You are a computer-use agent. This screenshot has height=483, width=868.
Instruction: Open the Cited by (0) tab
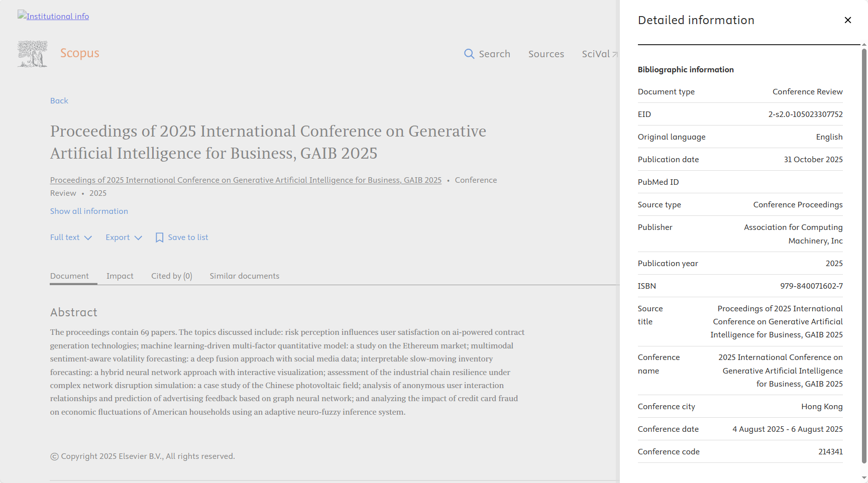click(x=171, y=276)
